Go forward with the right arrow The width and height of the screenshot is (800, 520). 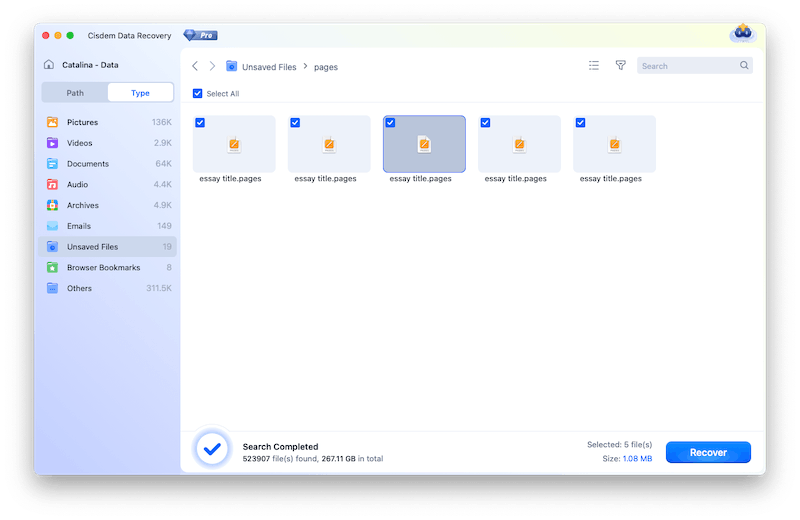pyautogui.click(x=212, y=66)
